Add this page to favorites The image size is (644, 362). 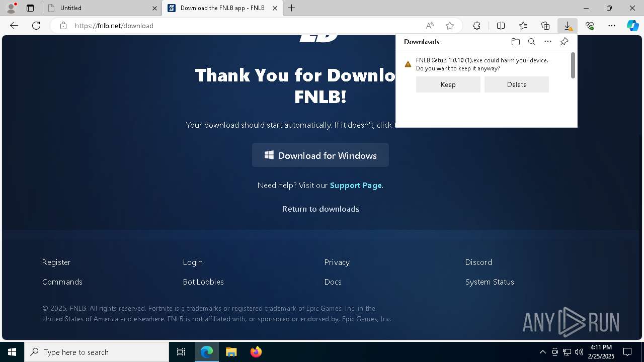tap(450, 26)
